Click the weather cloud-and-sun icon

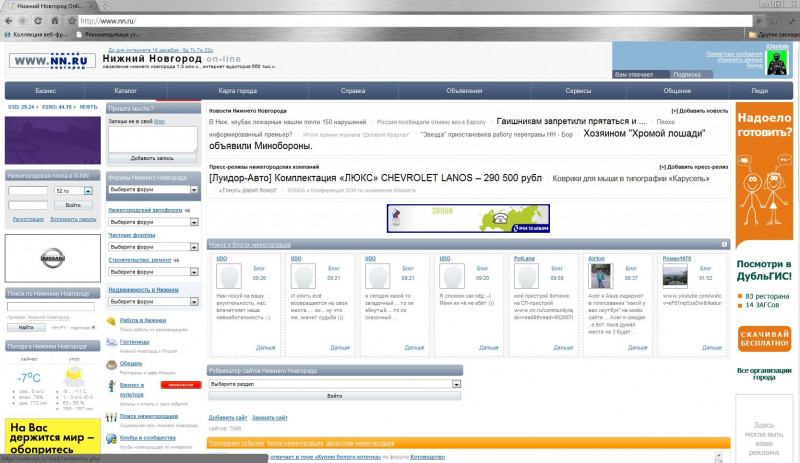click(x=74, y=377)
